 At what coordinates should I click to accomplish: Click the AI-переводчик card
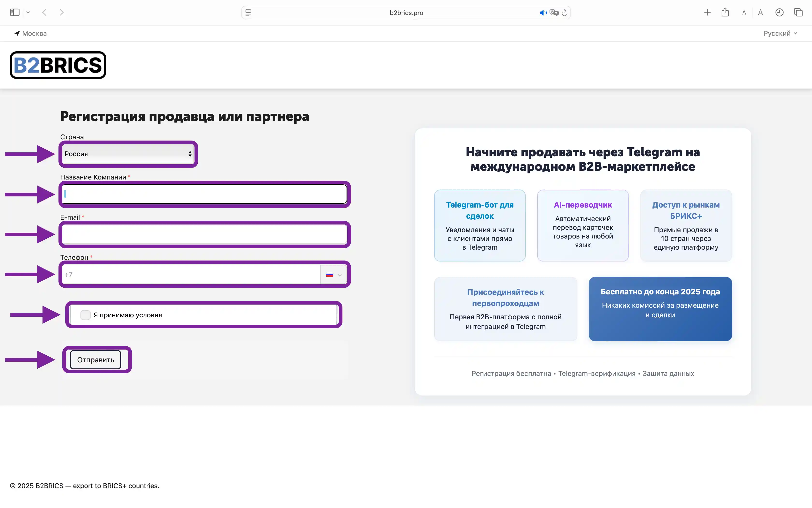coord(583,225)
